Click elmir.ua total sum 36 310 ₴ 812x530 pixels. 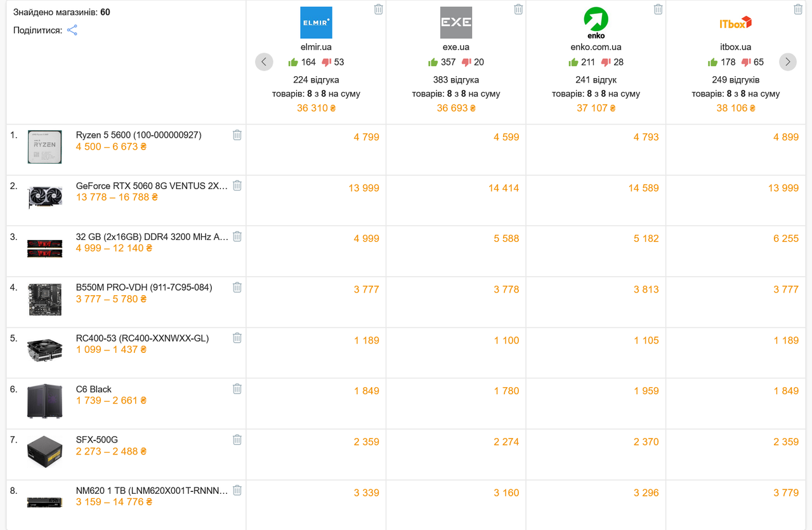(x=316, y=108)
